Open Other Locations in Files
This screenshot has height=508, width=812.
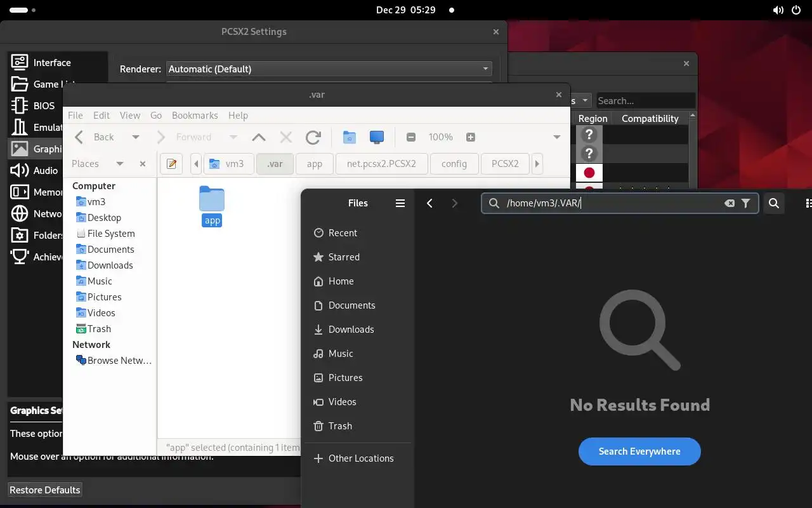[x=358, y=458]
